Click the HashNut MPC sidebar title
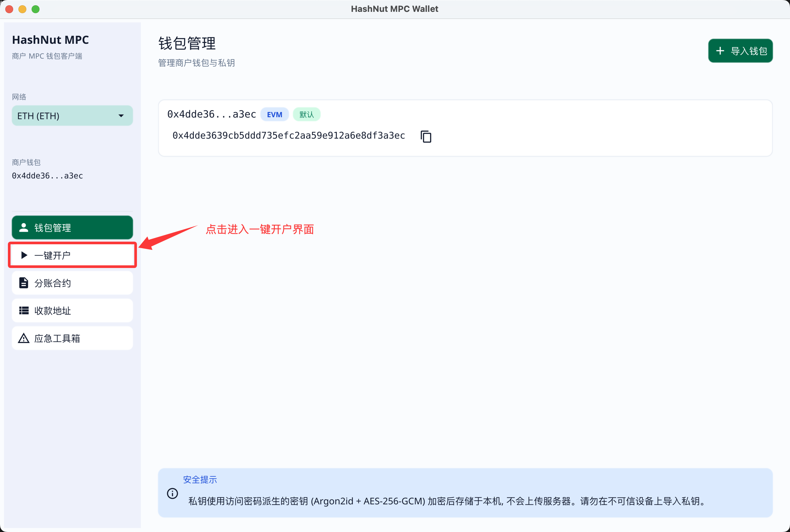Image resolution: width=790 pixels, height=532 pixels. click(51, 40)
